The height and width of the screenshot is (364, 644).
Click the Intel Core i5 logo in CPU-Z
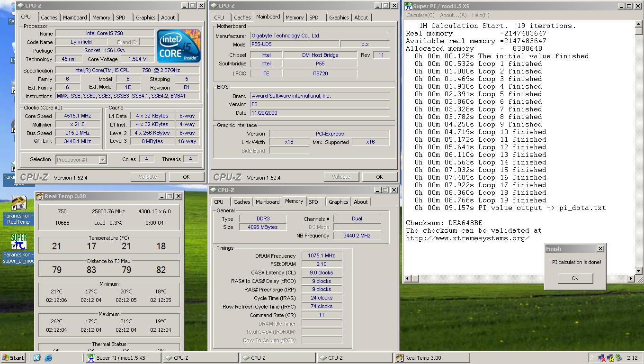coord(179,46)
